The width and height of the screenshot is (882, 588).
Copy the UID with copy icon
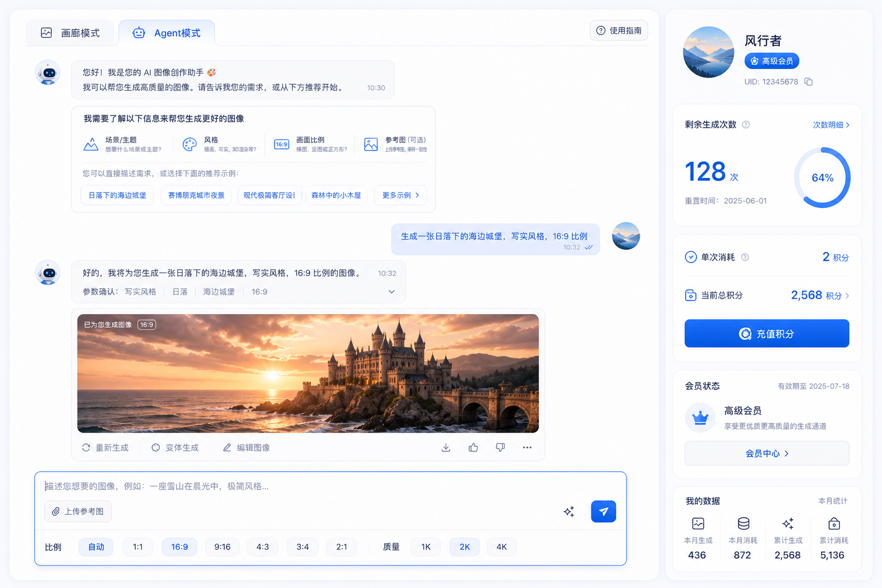click(808, 82)
